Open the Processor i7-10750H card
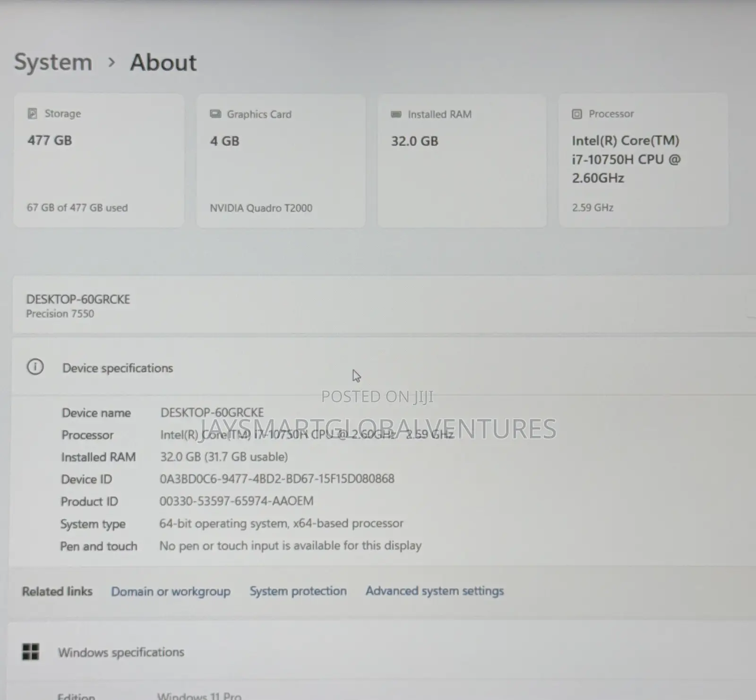 (x=644, y=161)
